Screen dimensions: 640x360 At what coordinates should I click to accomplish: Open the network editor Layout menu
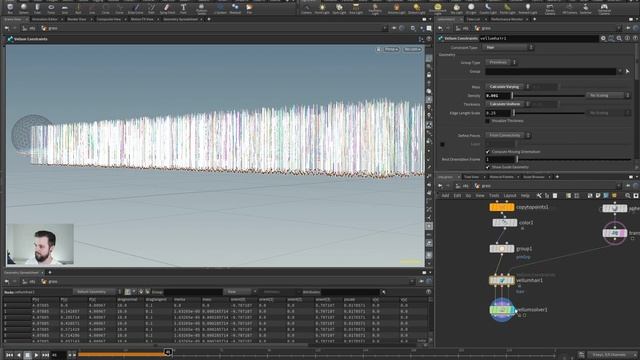[x=509, y=196]
